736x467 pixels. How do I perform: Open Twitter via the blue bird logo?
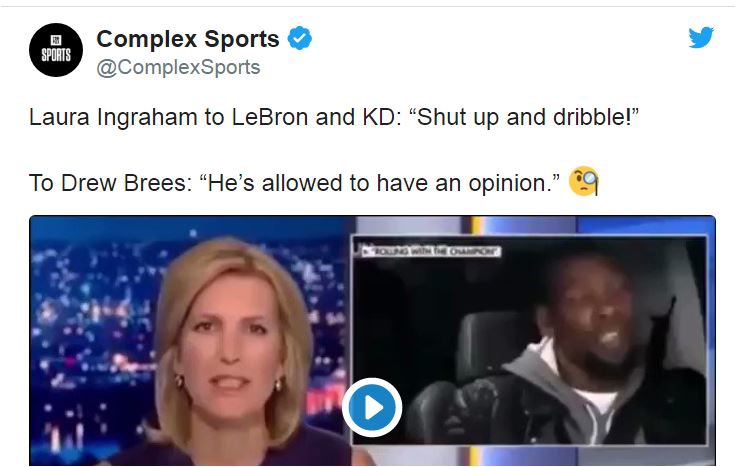(x=701, y=37)
